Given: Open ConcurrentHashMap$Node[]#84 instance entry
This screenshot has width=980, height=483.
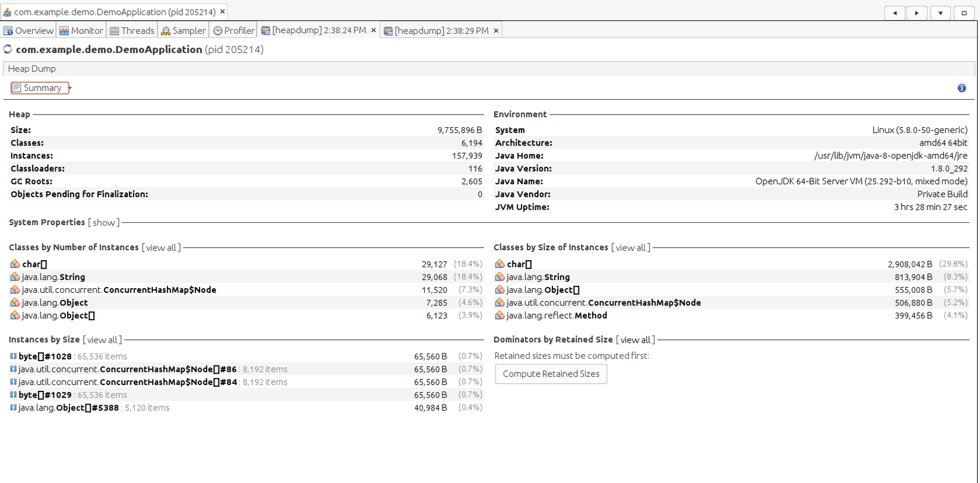Looking at the screenshot, I should tap(128, 382).
